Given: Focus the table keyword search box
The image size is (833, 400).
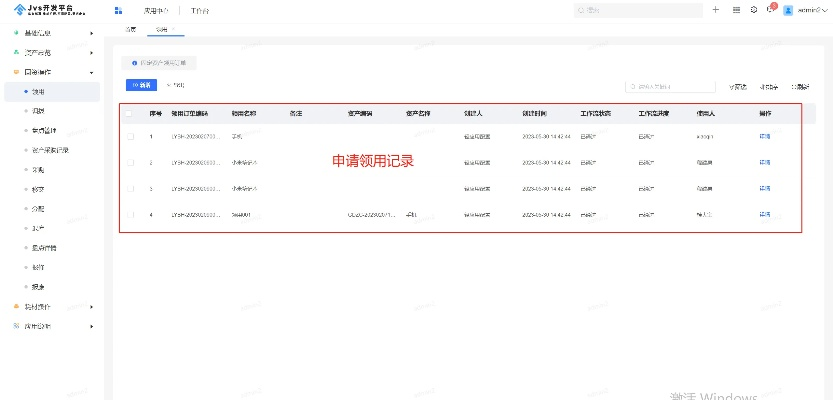Looking at the screenshot, I should click(670, 87).
